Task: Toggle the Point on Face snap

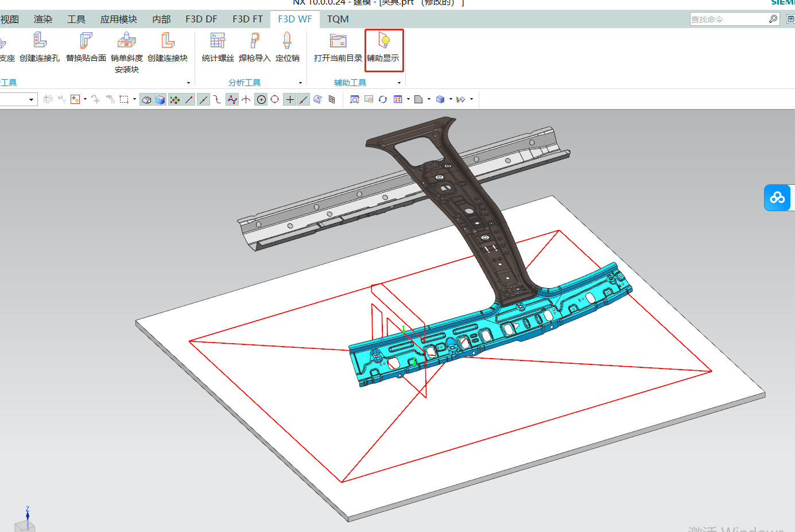Action: pos(318,99)
